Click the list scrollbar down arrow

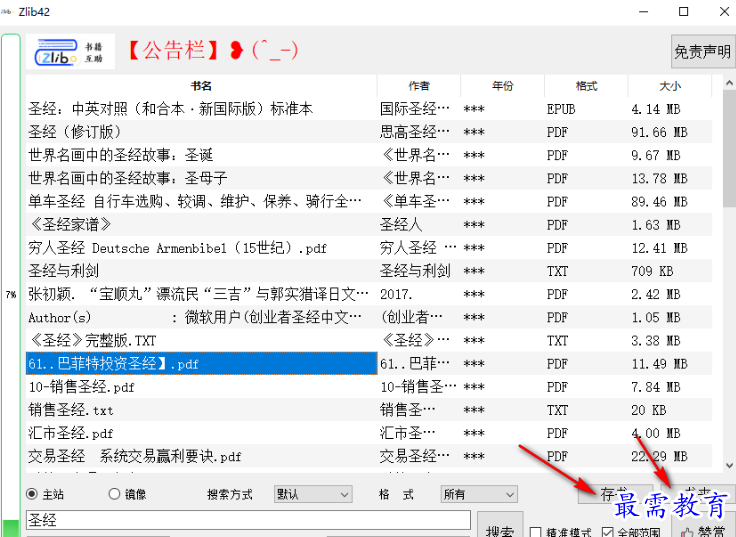pos(729,465)
